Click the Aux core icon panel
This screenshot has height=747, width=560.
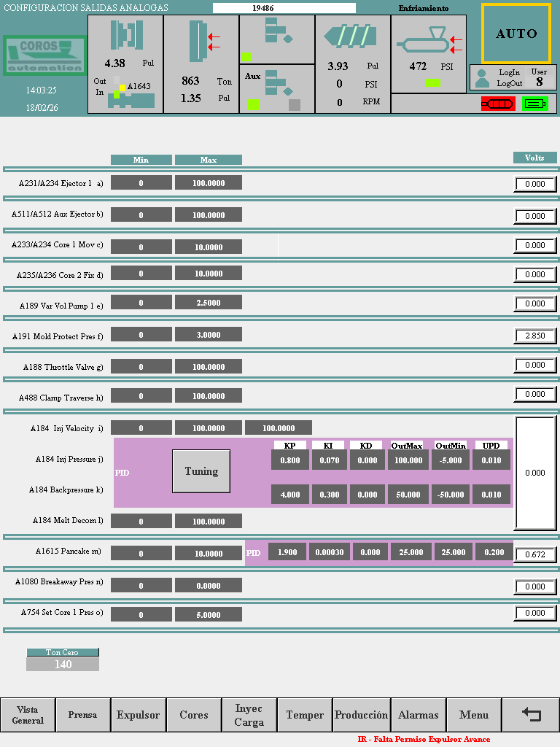pos(277,88)
